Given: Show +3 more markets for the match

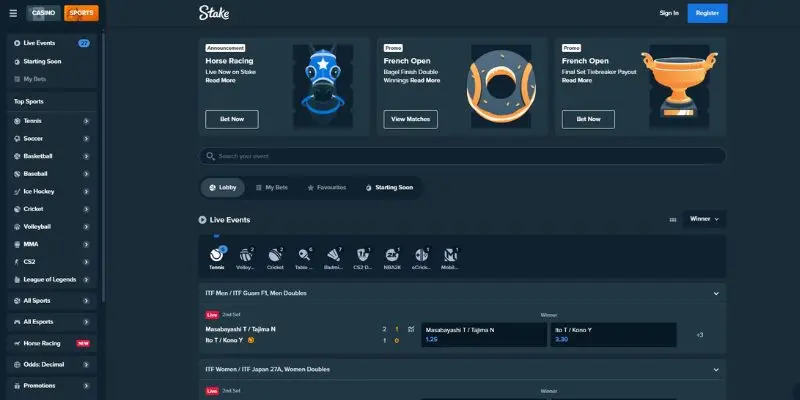Looking at the screenshot, I should pos(699,335).
